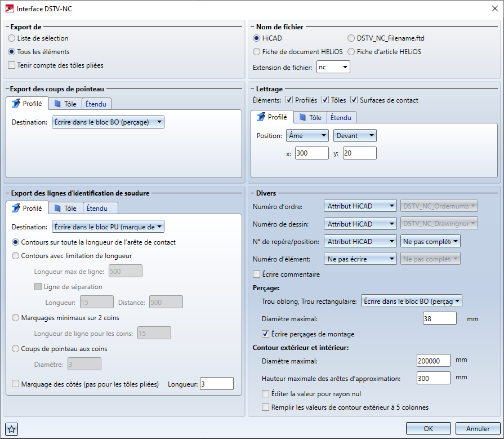Enable Écrire commentaire checkbox
The height and width of the screenshot is (439, 504).
[x=256, y=274]
